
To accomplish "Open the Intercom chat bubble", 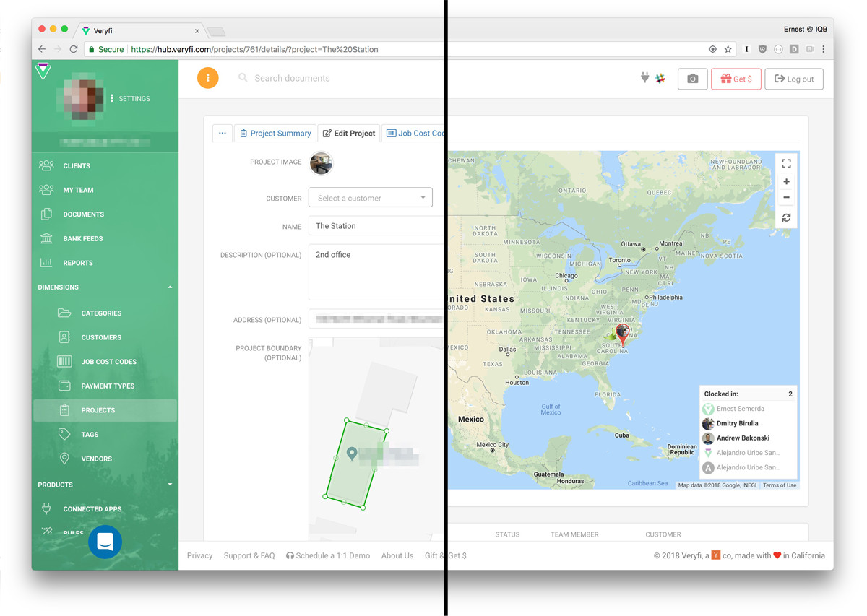I will coord(105,542).
